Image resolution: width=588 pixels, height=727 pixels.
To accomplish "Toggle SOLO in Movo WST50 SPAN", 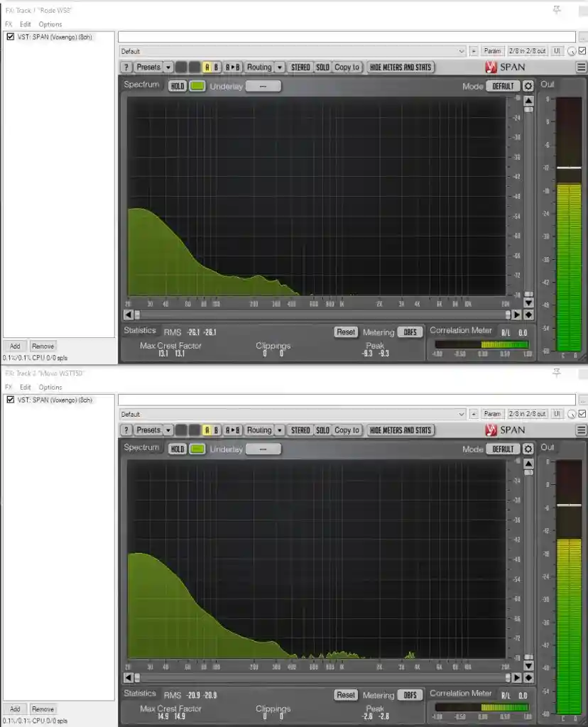I will point(322,430).
